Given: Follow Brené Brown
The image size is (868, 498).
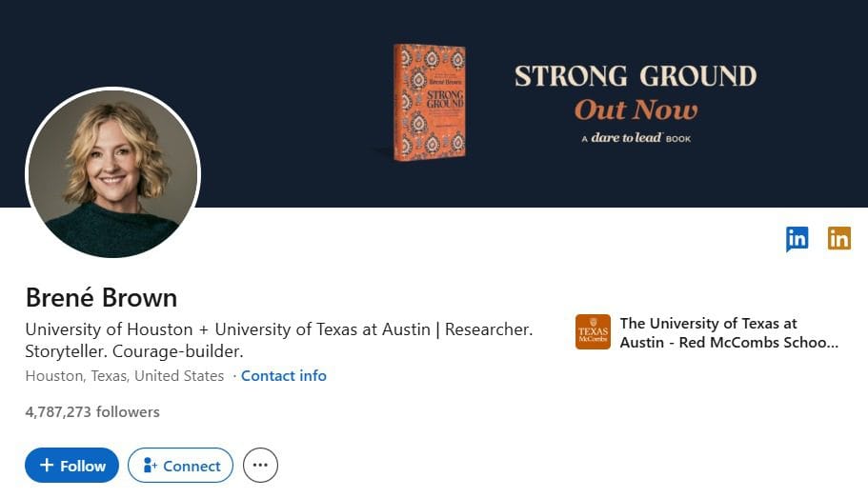Looking at the screenshot, I should [x=72, y=466].
